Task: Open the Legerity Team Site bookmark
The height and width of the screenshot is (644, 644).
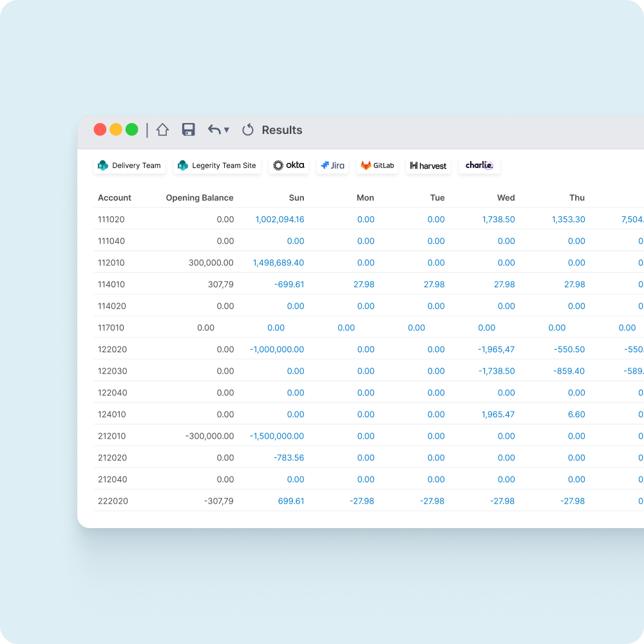Action: click(217, 165)
